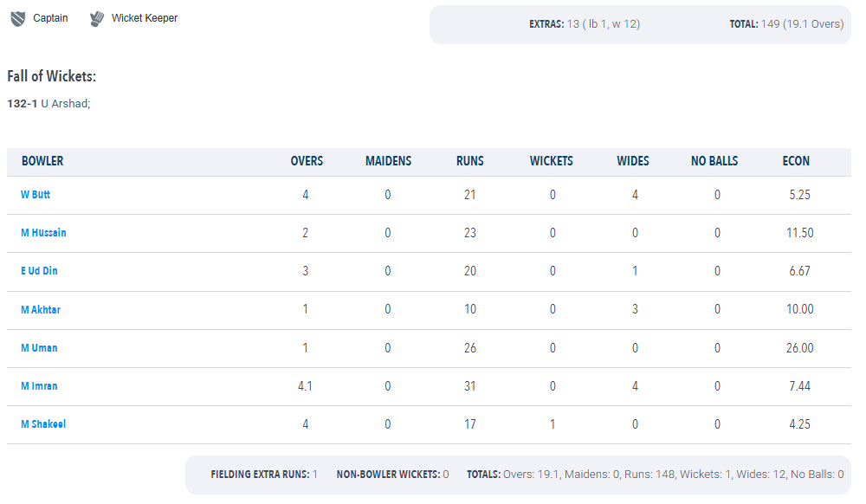Open M Akhtar bowler profile

41,310
